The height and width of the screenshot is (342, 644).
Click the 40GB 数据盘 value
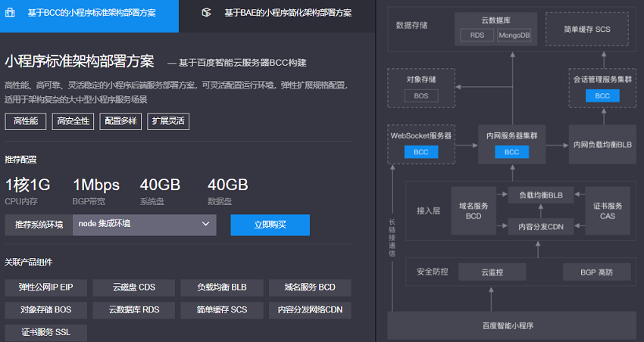point(228,185)
